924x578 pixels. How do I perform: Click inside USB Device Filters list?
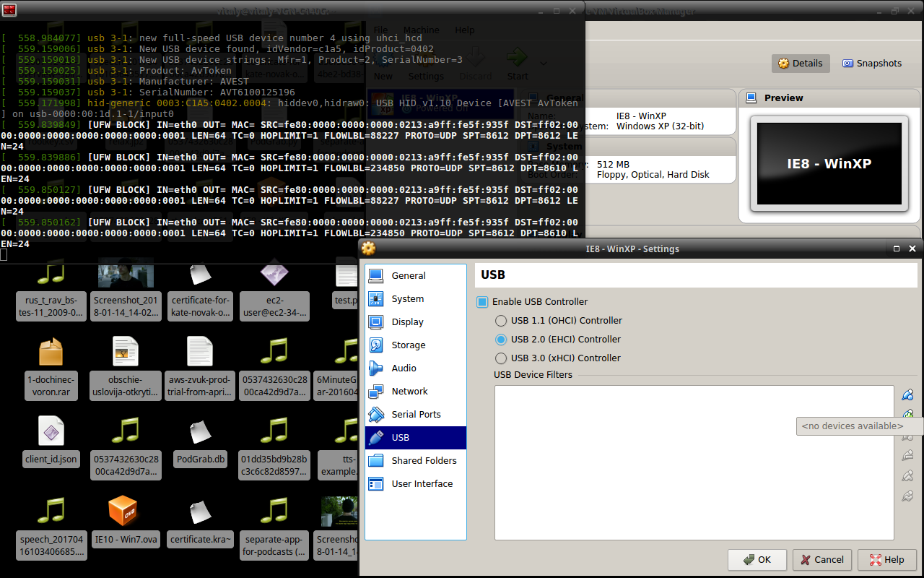click(694, 462)
